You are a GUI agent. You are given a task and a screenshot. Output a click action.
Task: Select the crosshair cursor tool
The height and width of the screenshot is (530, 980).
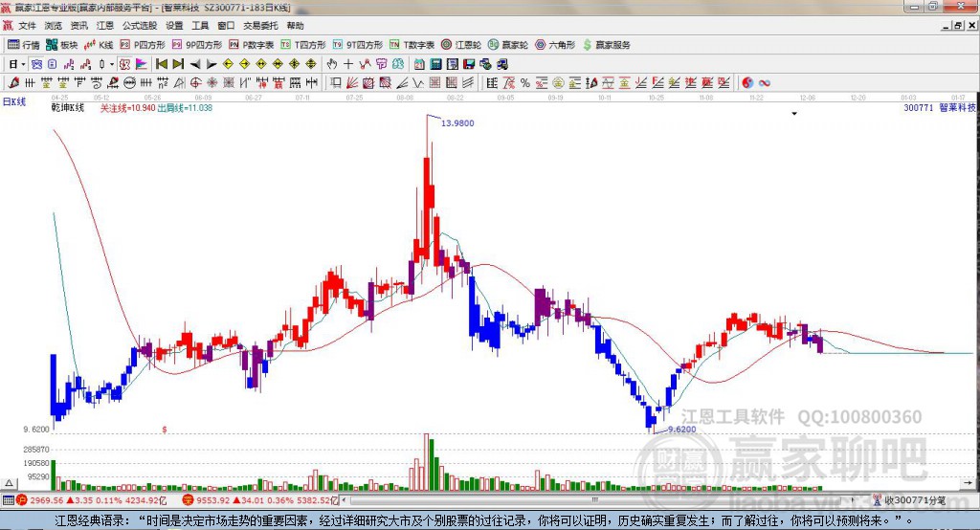coord(348,64)
